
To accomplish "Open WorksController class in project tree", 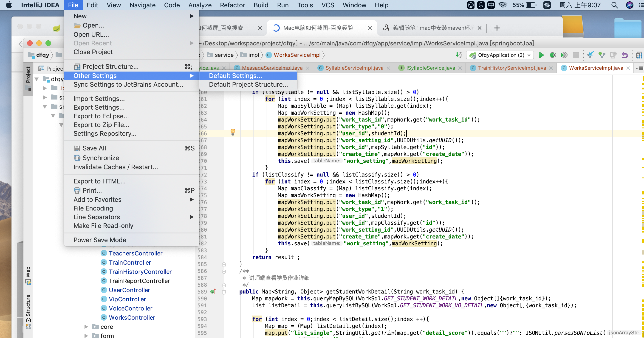I will tap(132, 318).
